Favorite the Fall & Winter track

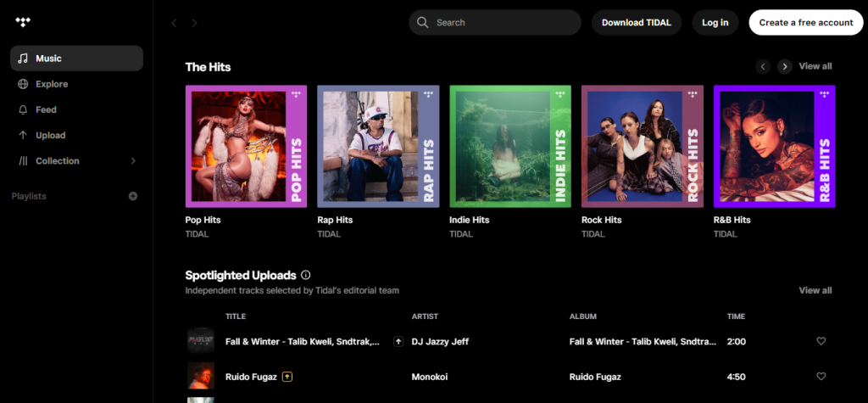click(x=821, y=341)
